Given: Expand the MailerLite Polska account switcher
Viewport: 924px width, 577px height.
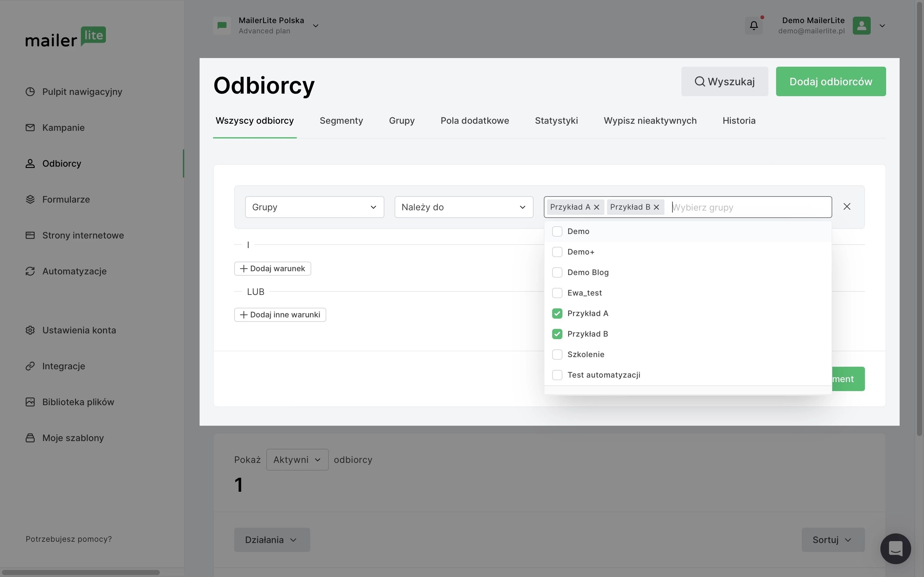Looking at the screenshot, I should [315, 26].
